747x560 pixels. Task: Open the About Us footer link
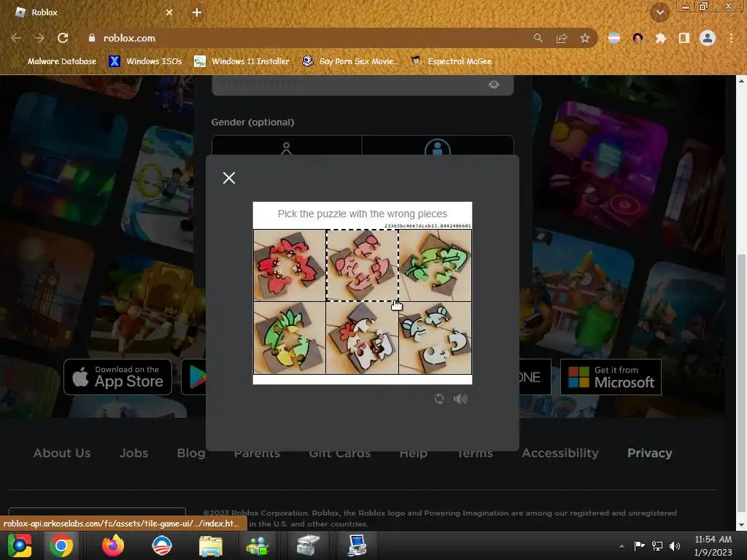62,453
